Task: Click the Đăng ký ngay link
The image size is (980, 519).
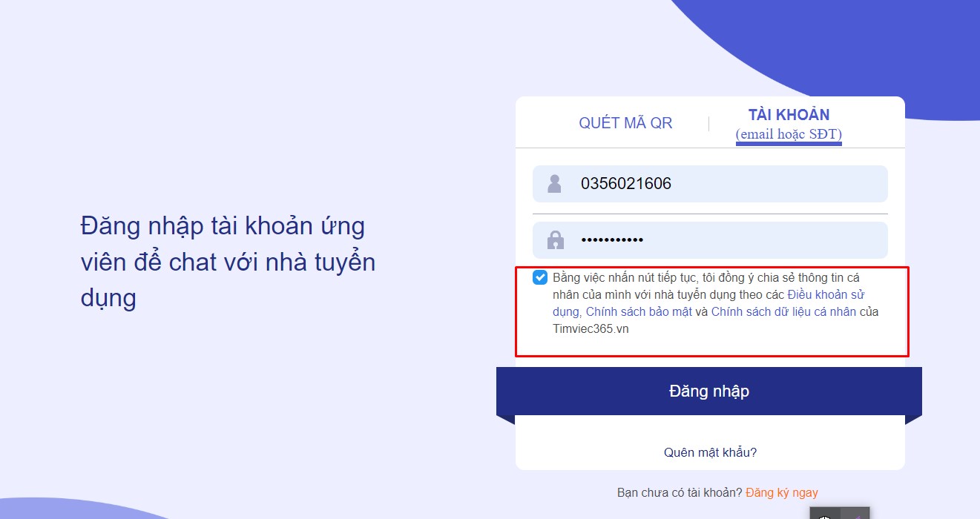Action: point(782,492)
